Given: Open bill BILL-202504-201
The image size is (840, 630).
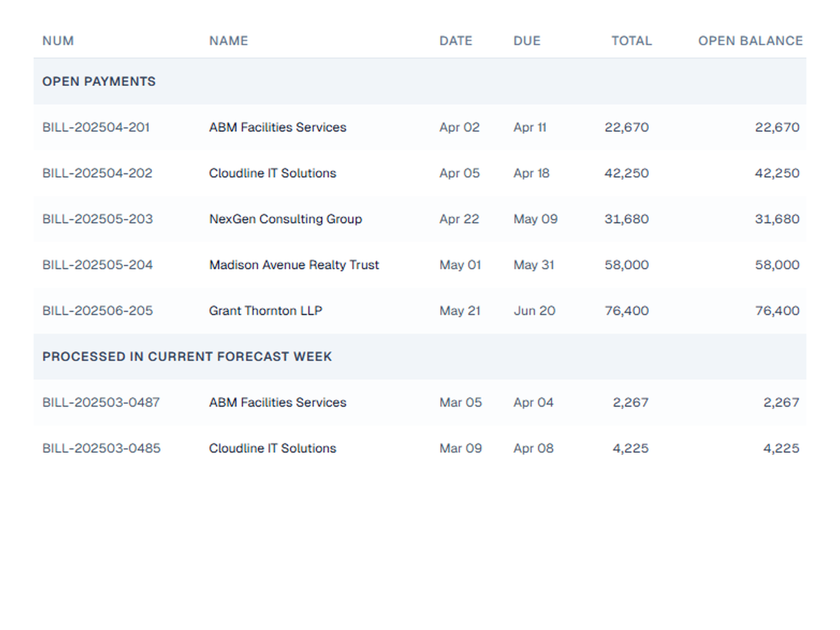Looking at the screenshot, I should coord(96,127).
